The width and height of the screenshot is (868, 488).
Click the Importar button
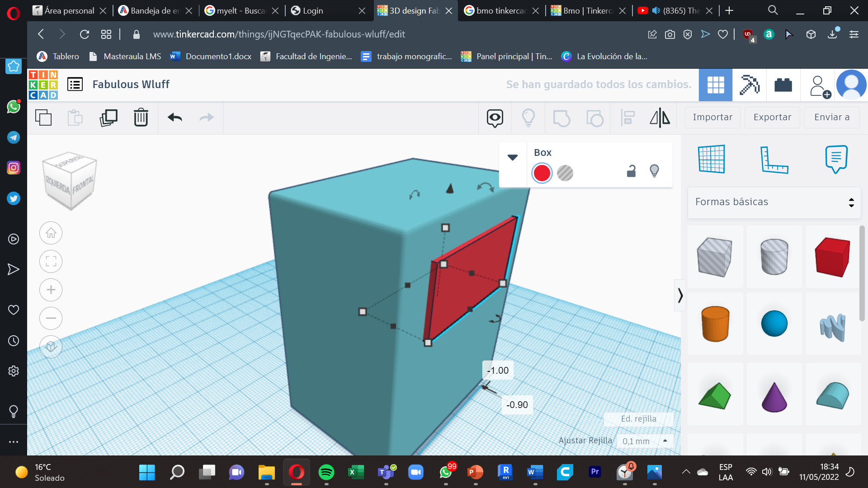712,117
